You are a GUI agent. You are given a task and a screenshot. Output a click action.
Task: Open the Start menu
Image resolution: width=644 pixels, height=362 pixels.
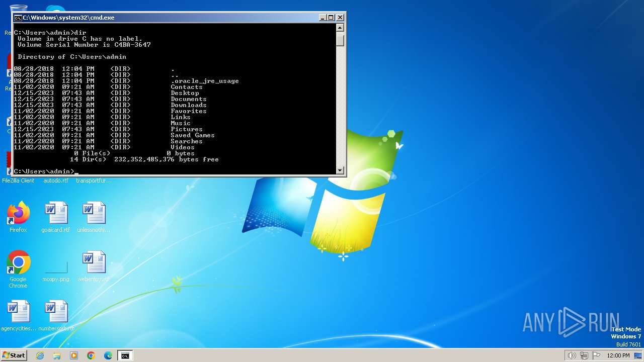click(14, 355)
